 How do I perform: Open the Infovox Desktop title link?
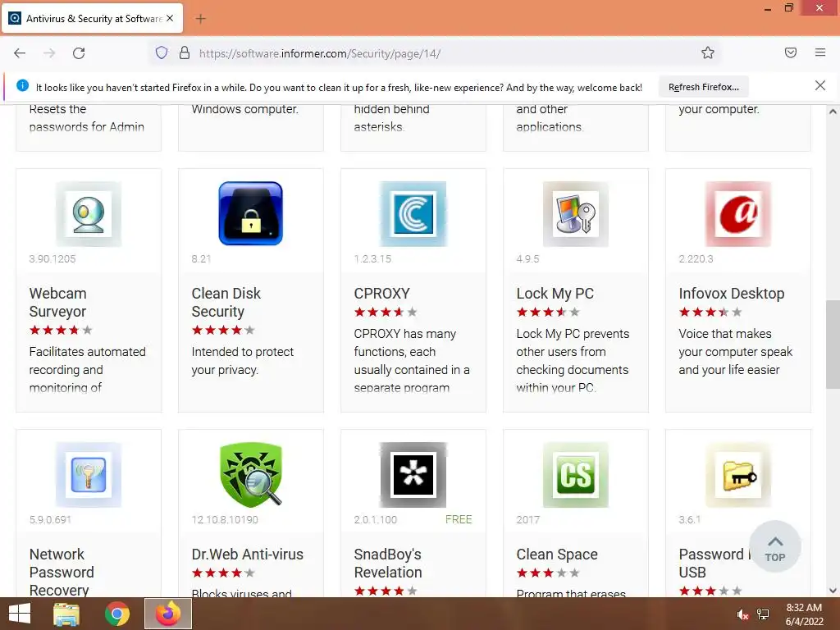pos(731,294)
